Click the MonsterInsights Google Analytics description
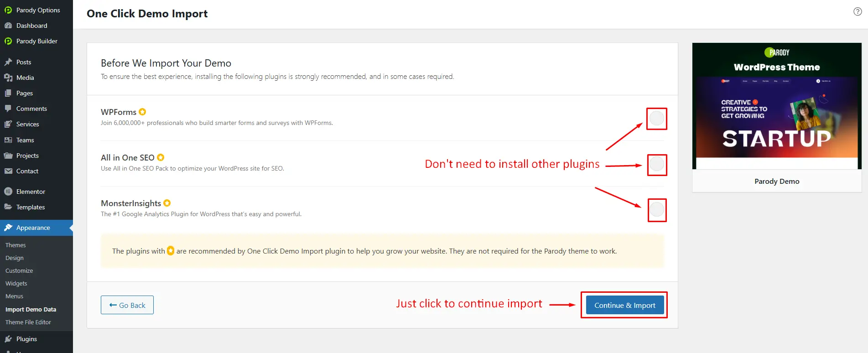Viewport: 868px width, 353px height. pyautogui.click(x=201, y=214)
